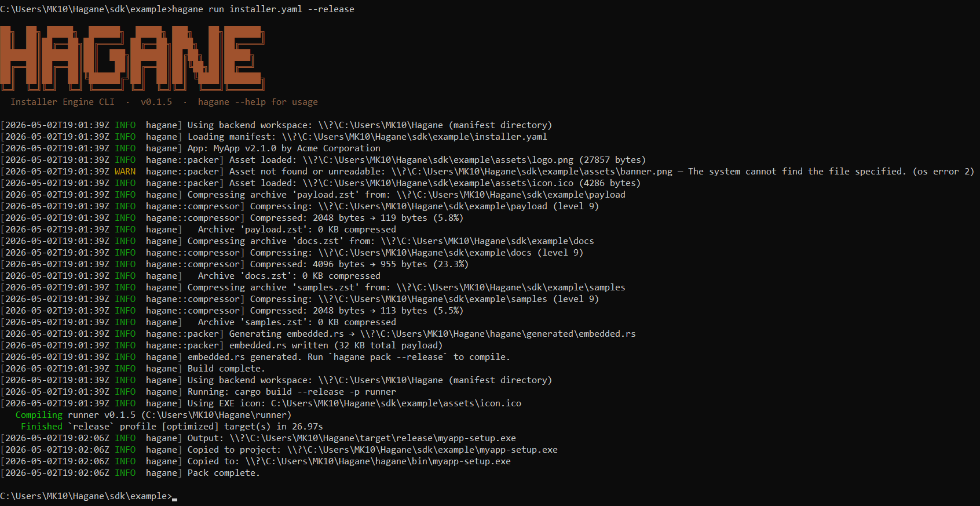The image size is (980, 506).
Task: Click 'target(s) in 26.97s' build time
Action: pos(273,427)
